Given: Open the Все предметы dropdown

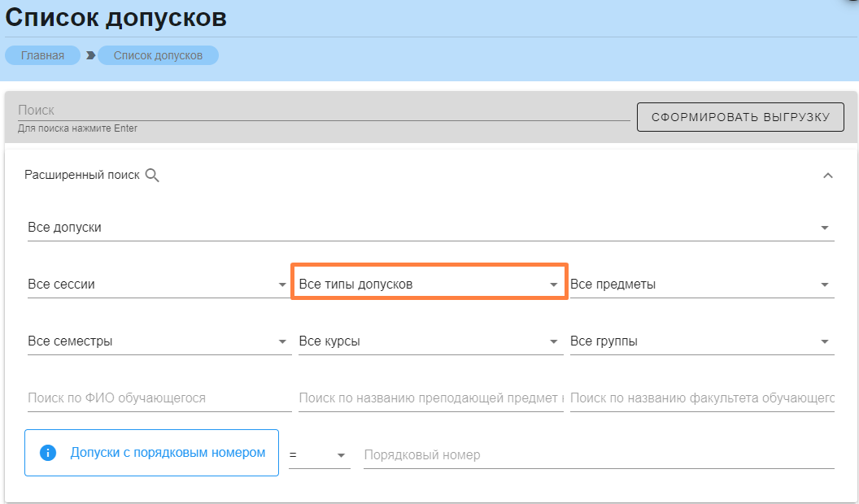Looking at the screenshot, I should click(x=701, y=285).
